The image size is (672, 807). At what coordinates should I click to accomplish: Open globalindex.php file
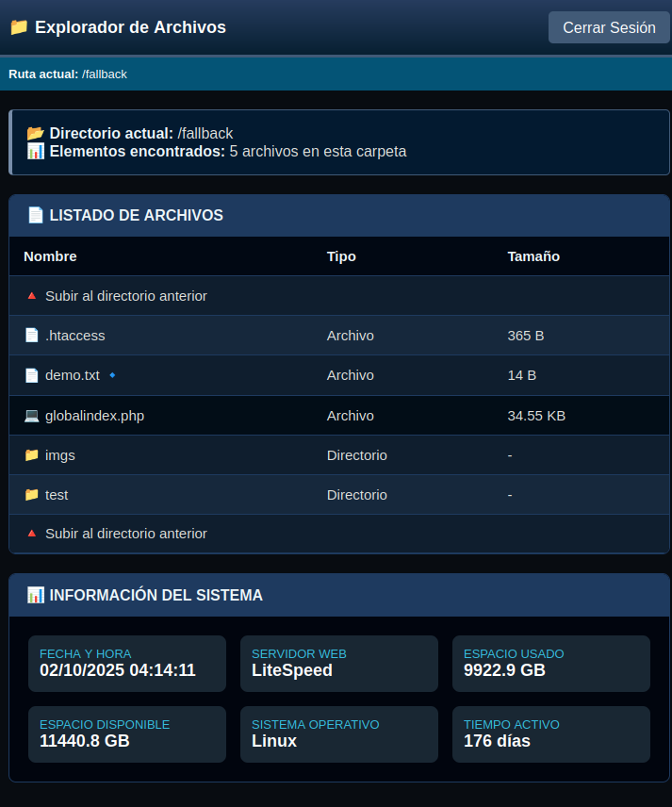94,416
